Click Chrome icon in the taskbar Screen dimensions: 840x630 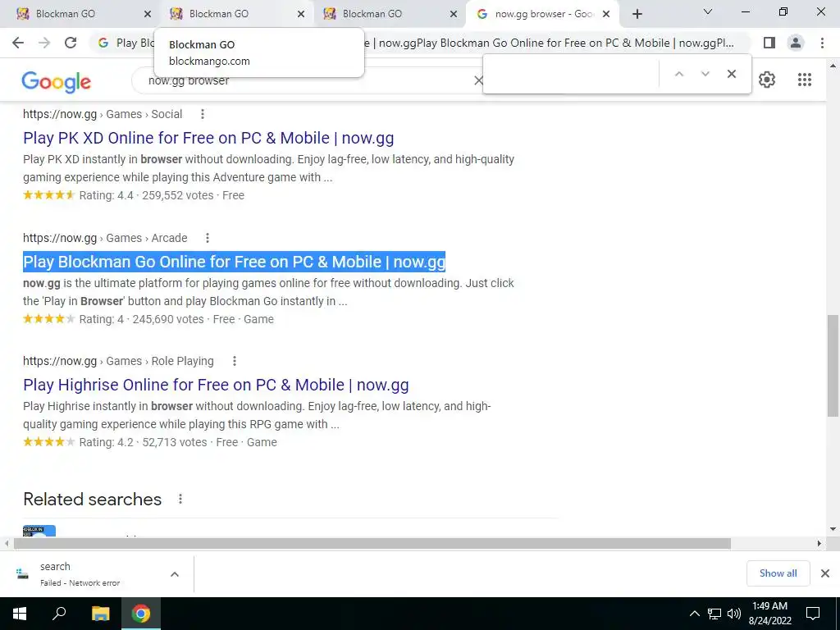pyautogui.click(x=141, y=614)
